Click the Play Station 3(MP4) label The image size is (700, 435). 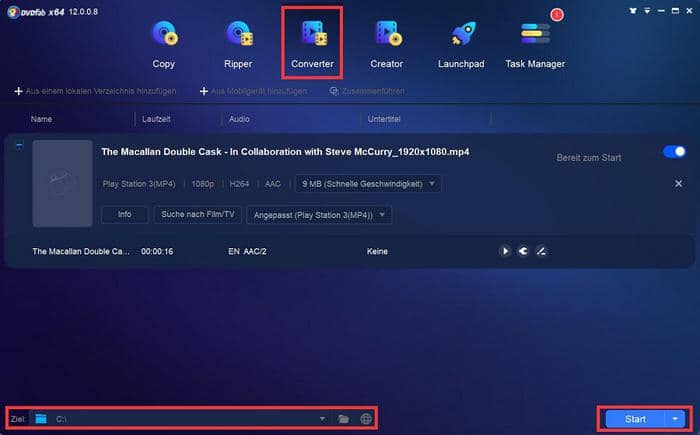coord(139,184)
